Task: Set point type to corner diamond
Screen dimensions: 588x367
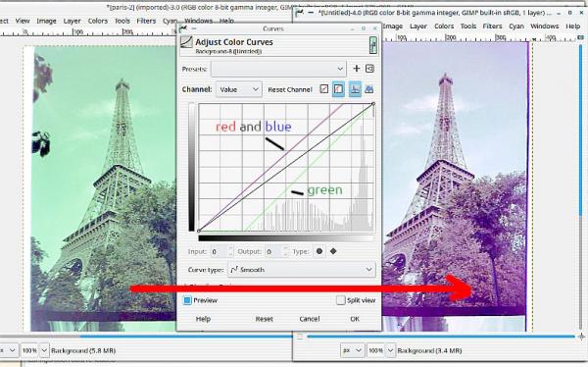Action: 333,251
